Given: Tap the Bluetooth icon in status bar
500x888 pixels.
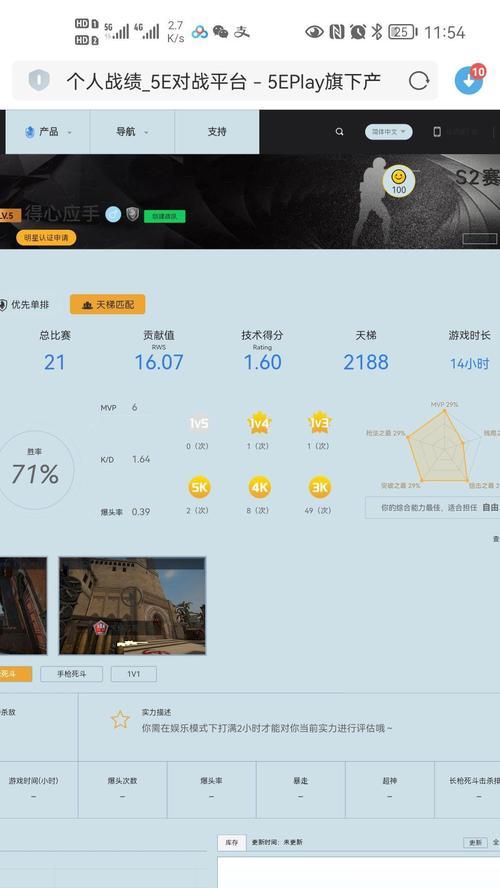Looking at the screenshot, I should (377, 32).
